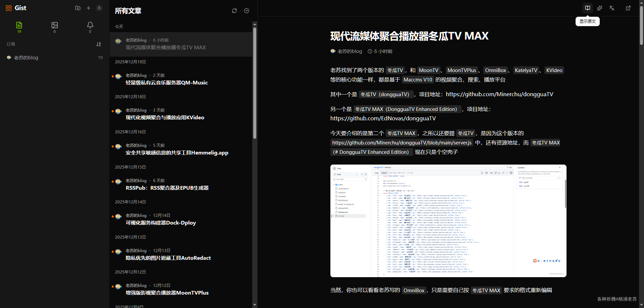644x308 pixels.
Task: Toggle subscription sort order icon
Action: click(99, 44)
